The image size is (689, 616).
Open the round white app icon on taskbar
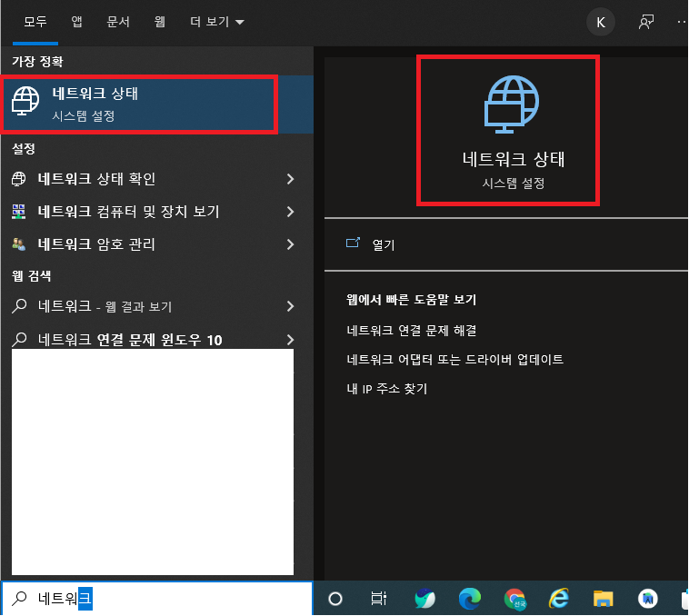coord(648,599)
